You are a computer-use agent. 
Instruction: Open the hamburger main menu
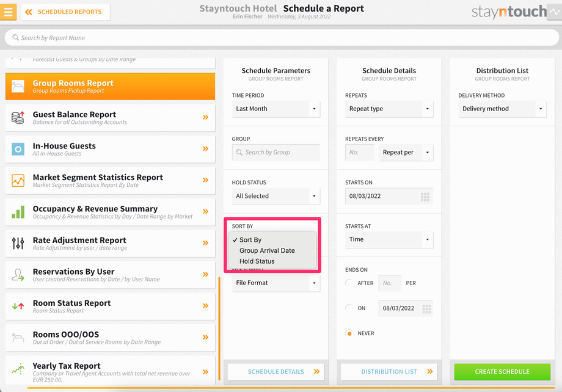point(8,12)
